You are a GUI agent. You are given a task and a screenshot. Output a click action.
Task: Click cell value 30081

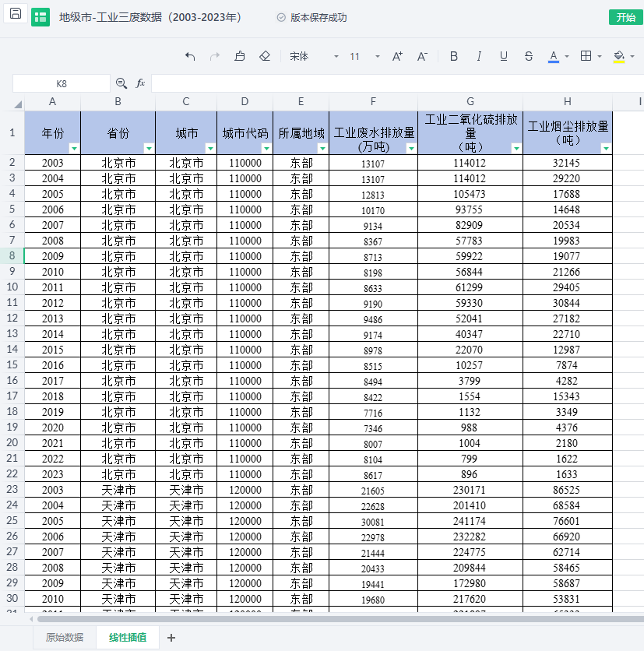pos(373,521)
